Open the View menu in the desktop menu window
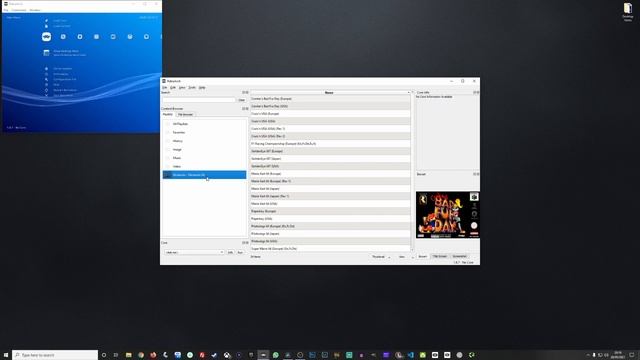Screen dimensions: 640x360 tap(182, 87)
